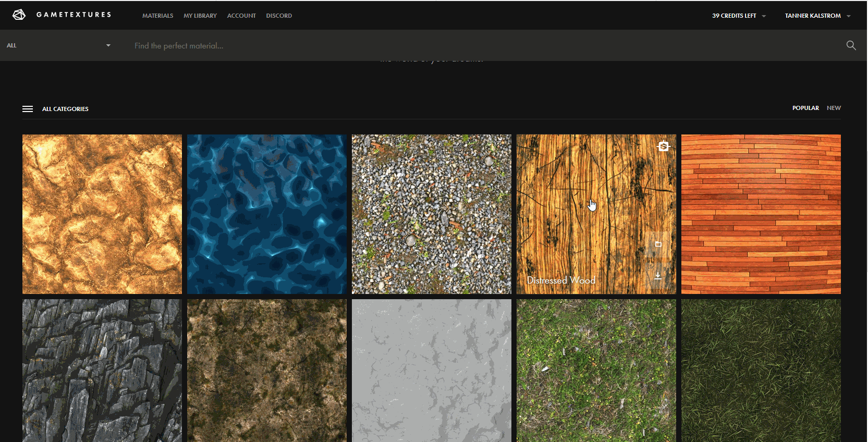Sort materials by New
Viewport: 868px width, 442px height.
coord(834,108)
